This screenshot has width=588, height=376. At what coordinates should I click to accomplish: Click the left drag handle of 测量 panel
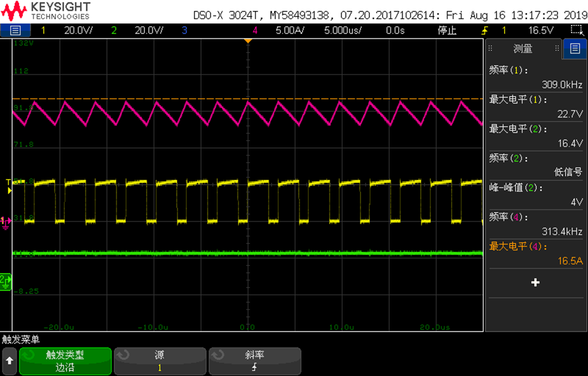[490, 48]
